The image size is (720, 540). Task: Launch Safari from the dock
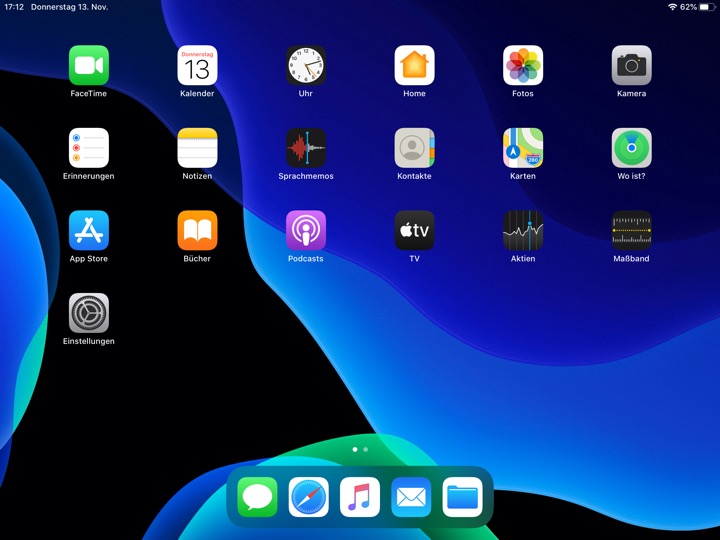pos(309,497)
